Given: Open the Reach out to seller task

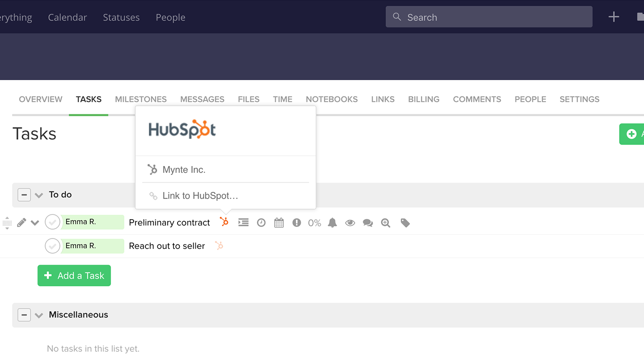Looking at the screenshot, I should 167,246.
